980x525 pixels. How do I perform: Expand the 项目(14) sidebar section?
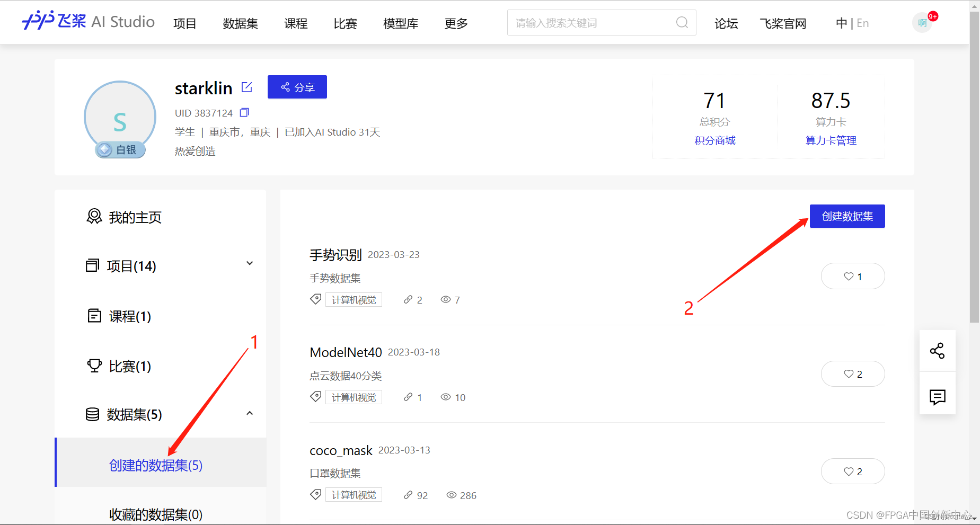[x=250, y=264]
